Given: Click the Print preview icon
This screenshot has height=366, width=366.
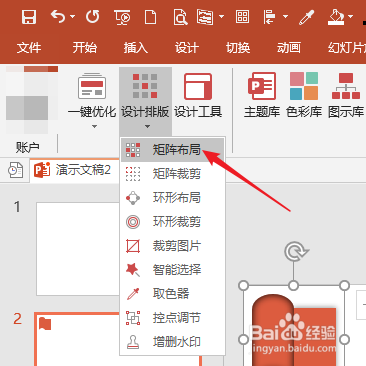Looking at the screenshot, I should pos(180,17).
